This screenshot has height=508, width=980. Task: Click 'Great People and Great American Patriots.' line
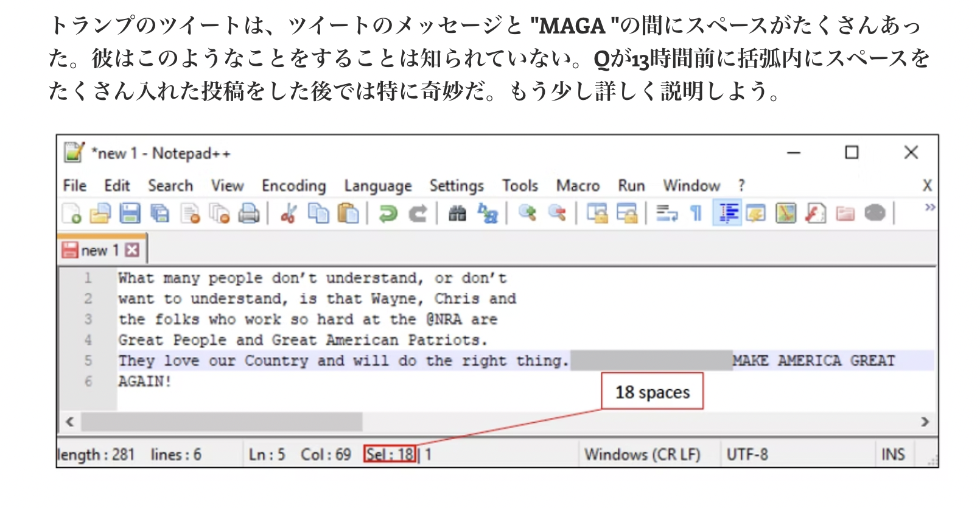[303, 340]
